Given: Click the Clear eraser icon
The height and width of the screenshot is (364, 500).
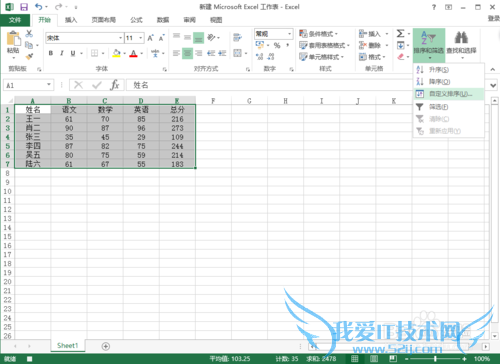Looking at the screenshot, I should coord(401,57).
